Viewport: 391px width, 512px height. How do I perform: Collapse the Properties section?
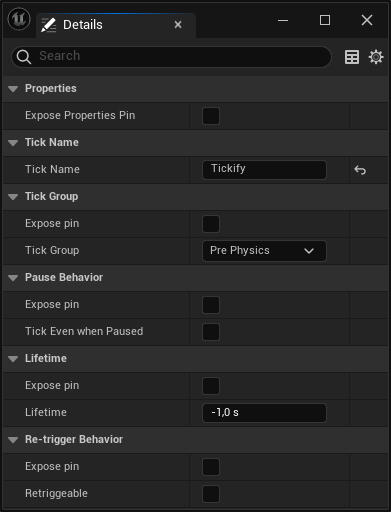[x=13, y=89]
